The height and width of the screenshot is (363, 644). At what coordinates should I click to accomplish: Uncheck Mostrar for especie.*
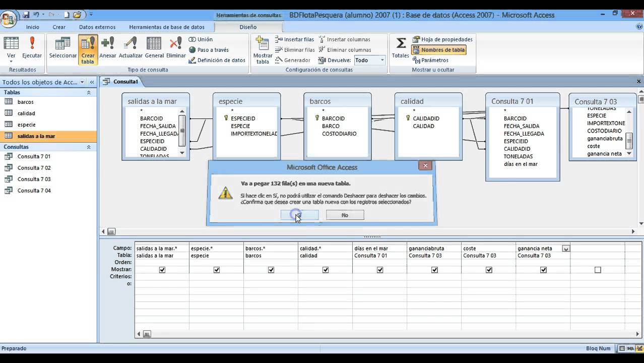coord(217,270)
